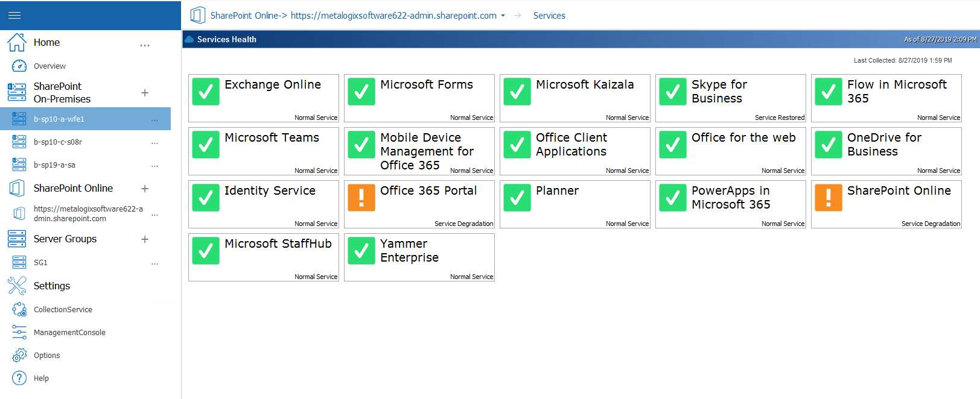980x399 pixels.
Task: Click the hamburger menu icon
Action: point(14,15)
